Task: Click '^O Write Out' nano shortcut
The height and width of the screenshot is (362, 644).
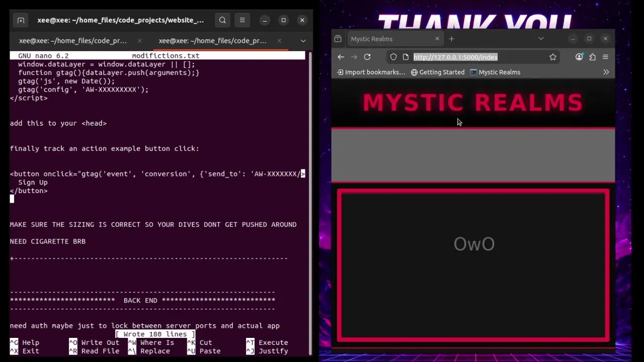Action: click(x=94, y=343)
